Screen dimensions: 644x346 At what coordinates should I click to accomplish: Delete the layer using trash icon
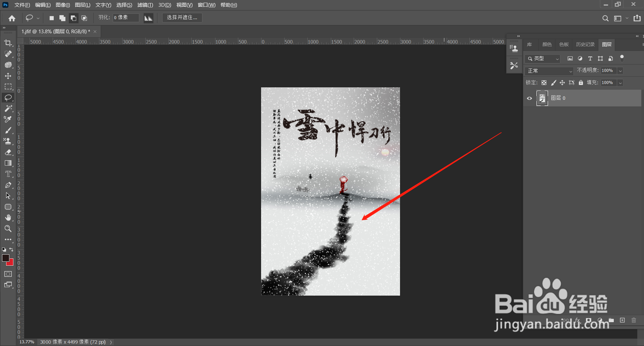pos(634,320)
